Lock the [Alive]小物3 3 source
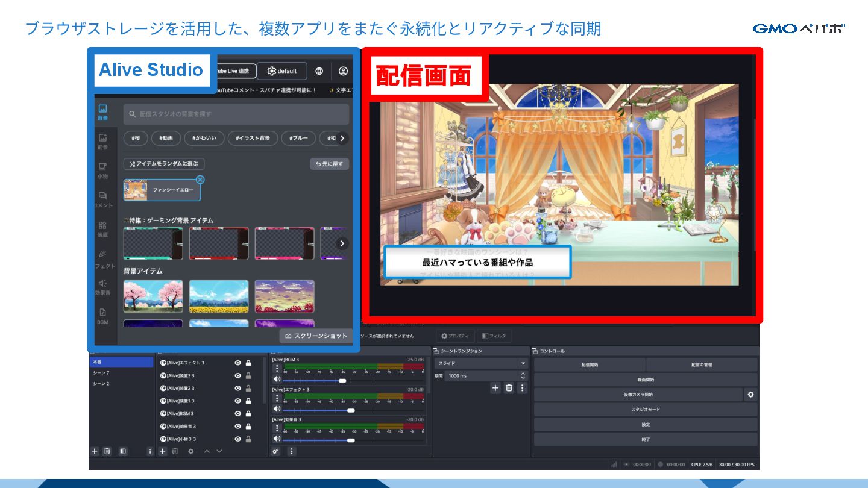This screenshot has height=488, width=868. tap(248, 439)
